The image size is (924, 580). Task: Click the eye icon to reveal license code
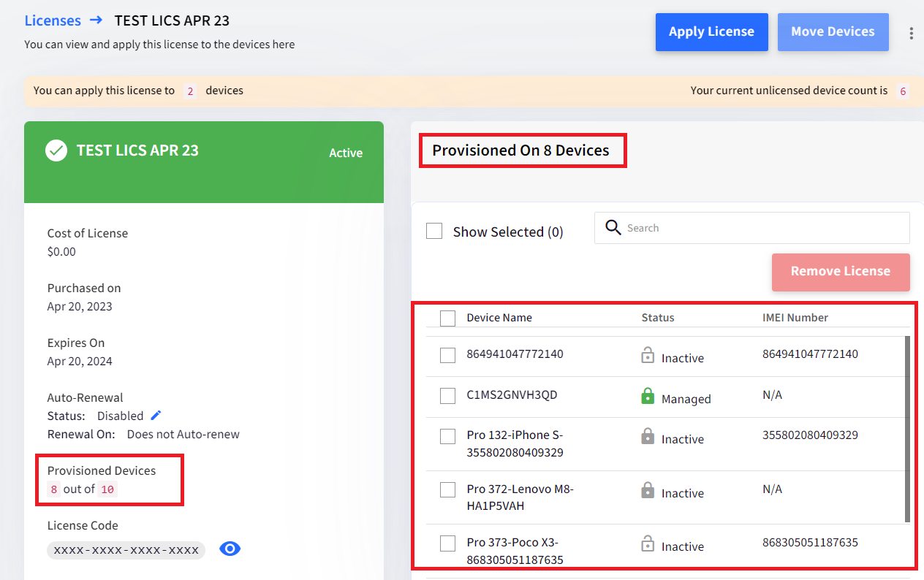(230, 549)
